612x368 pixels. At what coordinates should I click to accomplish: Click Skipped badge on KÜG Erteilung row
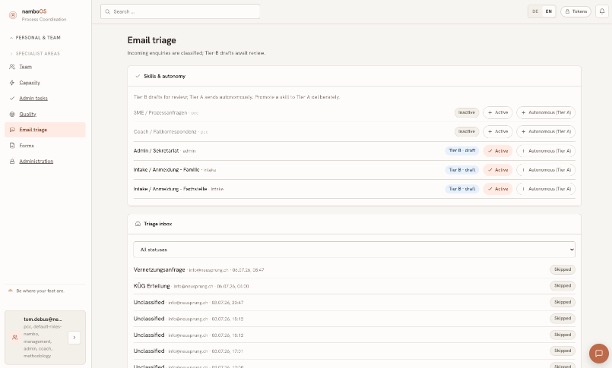point(562,286)
